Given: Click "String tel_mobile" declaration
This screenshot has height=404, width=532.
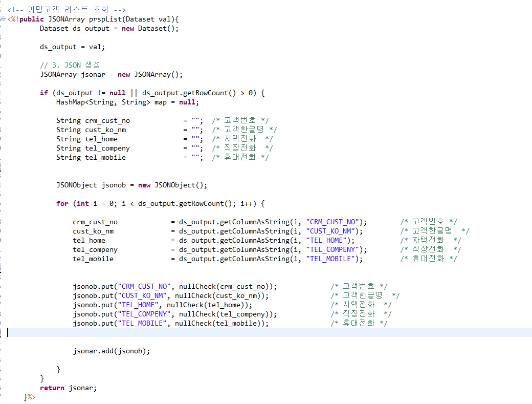Looking at the screenshot, I should [x=91, y=158].
